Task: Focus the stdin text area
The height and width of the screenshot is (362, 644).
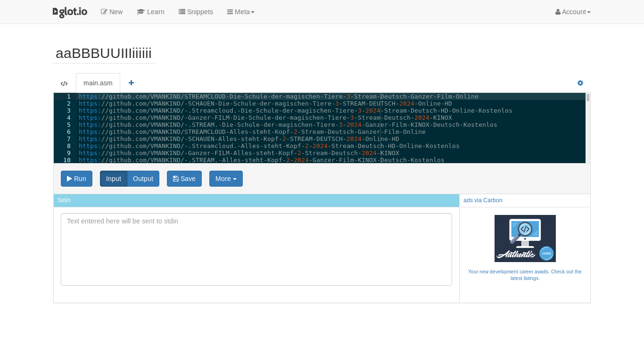Action: click(x=256, y=249)
